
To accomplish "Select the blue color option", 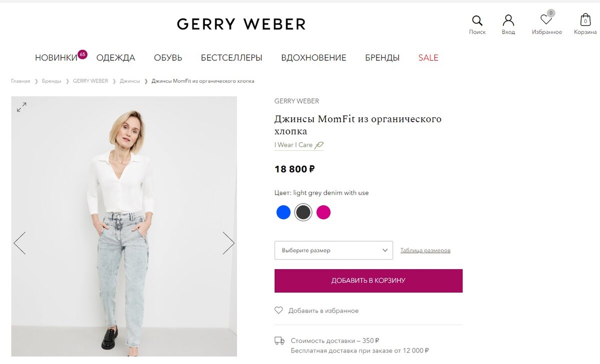I will click(283, 212).
